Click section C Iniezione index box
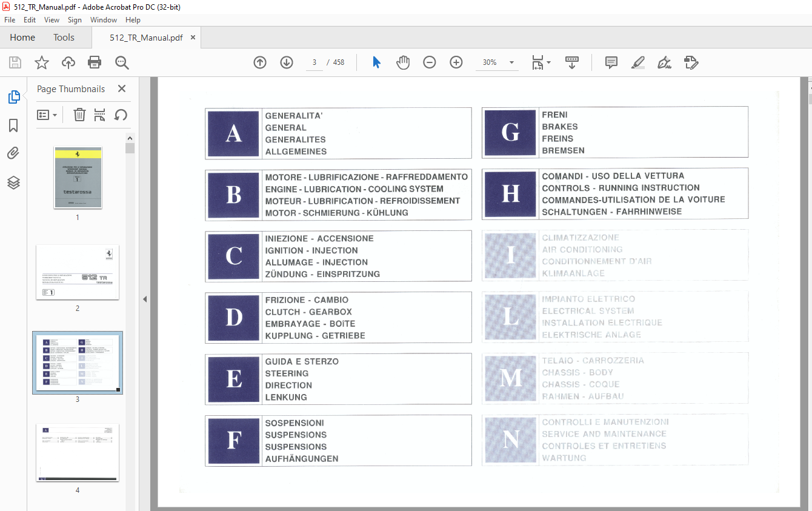This screenshot has height=511, width=812. pos(338,256)
